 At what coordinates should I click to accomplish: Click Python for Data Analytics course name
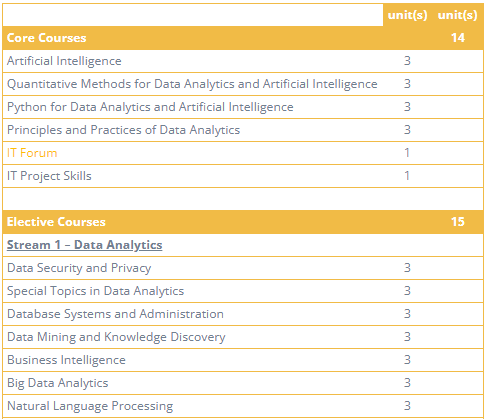pos(150,107)
